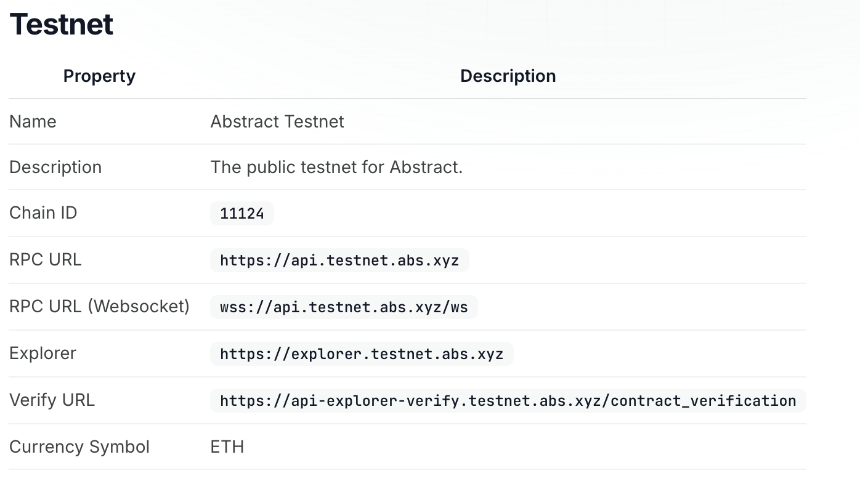Click the Chain ID label
This screenshot has width=860, height=489.
[43, 213]
